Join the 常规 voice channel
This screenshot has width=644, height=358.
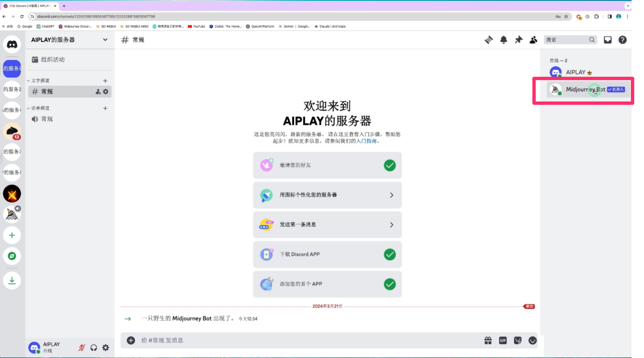(70, 119)
